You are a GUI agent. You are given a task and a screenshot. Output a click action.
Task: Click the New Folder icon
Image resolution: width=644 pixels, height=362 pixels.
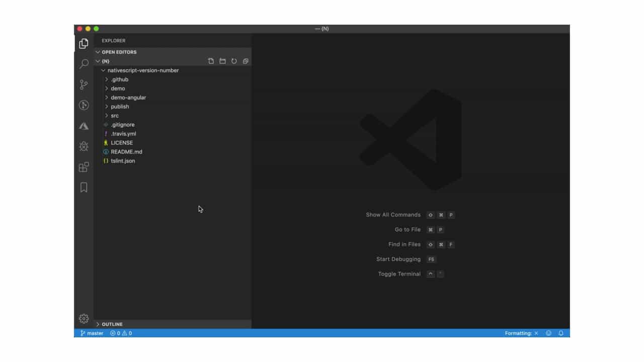pyautogui.click(x=222, y=61)
